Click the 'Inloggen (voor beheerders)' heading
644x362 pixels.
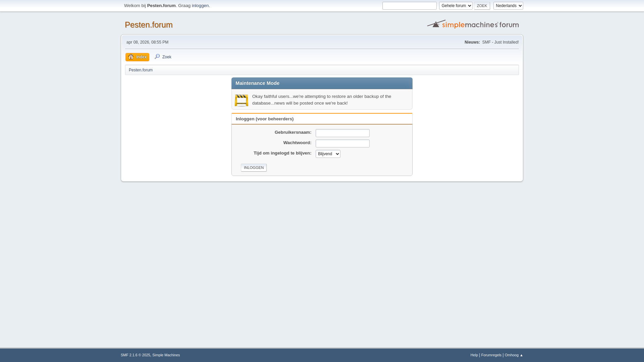[265, 119]
